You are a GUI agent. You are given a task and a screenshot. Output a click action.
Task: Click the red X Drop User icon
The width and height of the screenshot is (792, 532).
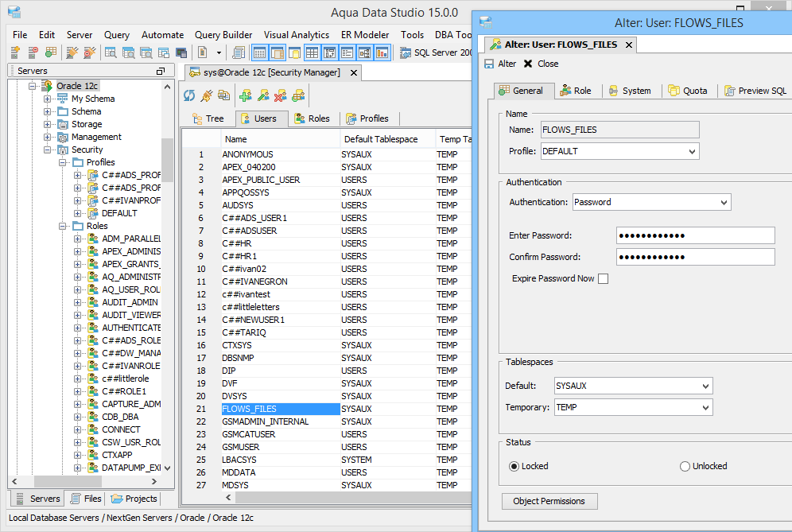(280, 95)
